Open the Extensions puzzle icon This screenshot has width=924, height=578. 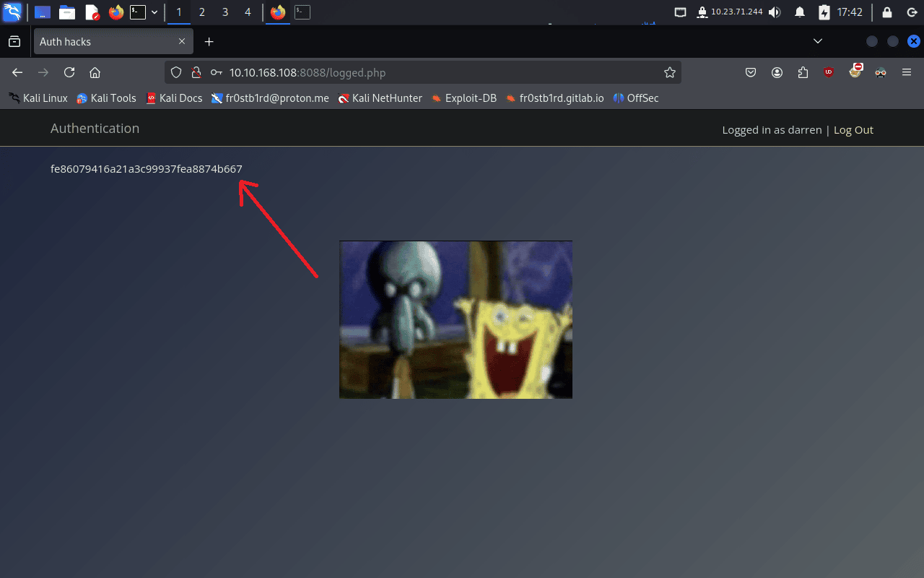click(803, 72)
